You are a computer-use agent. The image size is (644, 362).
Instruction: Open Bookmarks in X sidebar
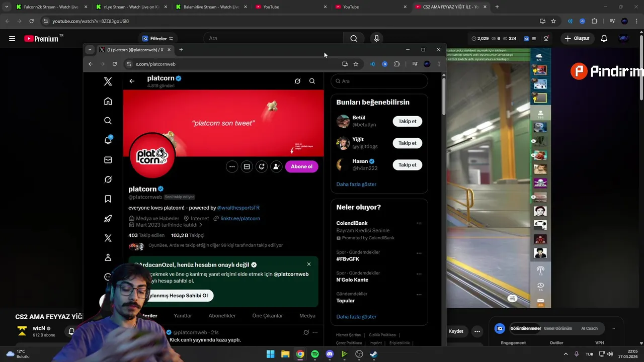click(108, 199)
